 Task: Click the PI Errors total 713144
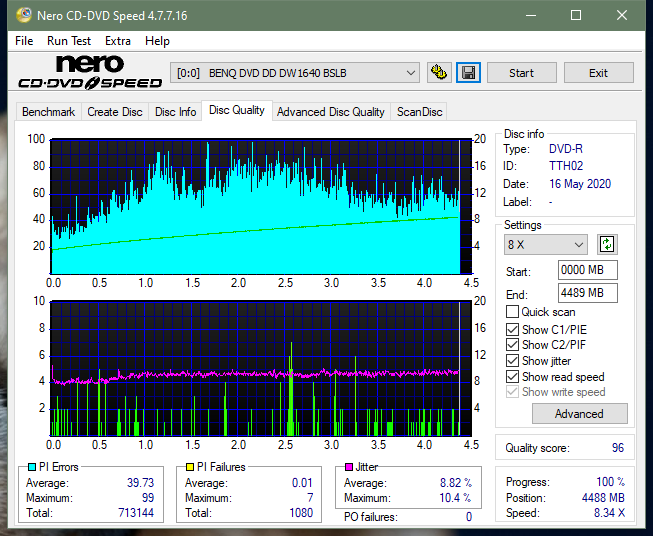136,513
